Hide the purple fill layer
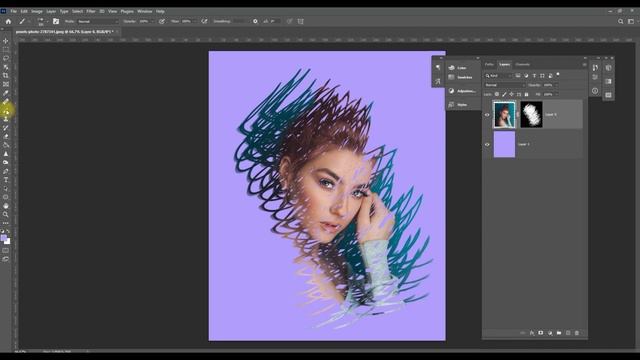640x360 pixels. pyautogui.click(x=487, y=144)
